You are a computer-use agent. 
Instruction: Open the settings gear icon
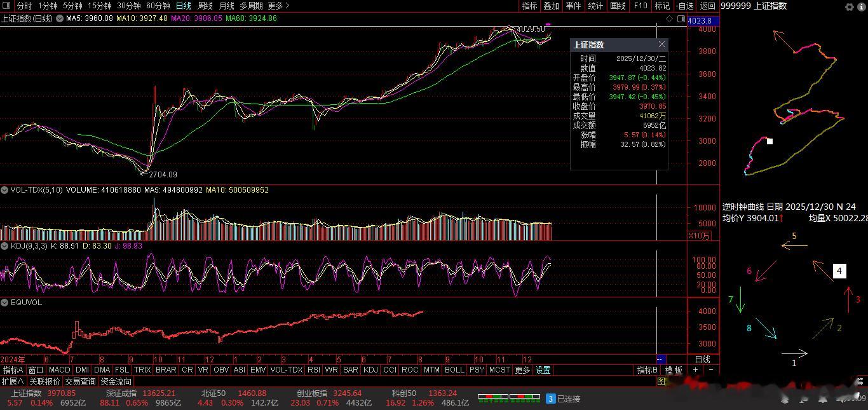pyautogui.click(x=850, y=6)
